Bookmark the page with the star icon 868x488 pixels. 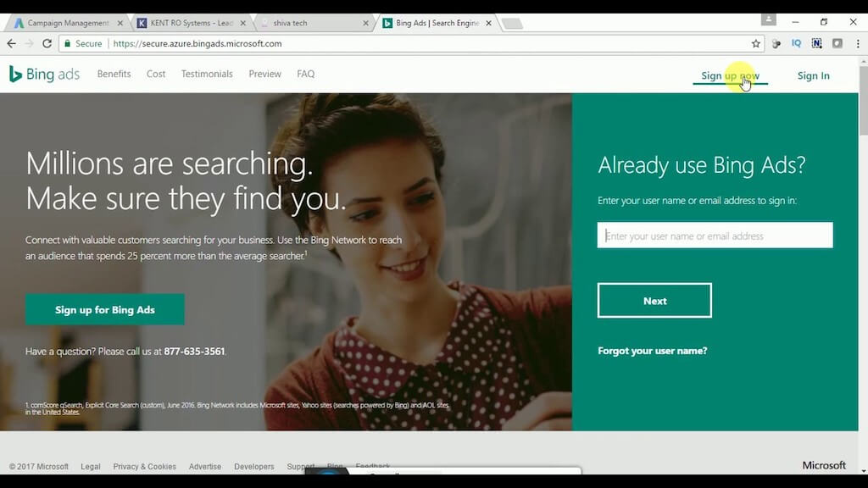755,44
